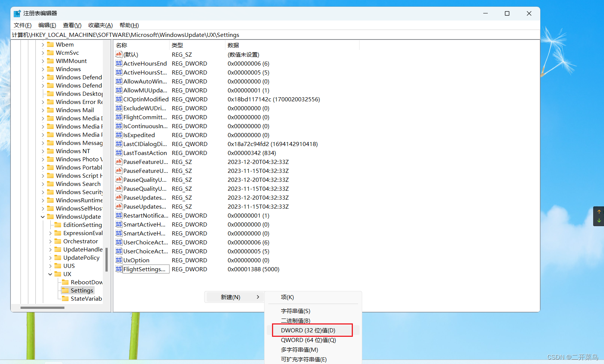This screenshot has width=604, height=364.
Task: Click the UX folder icon
Action: [x=58, y=274]
